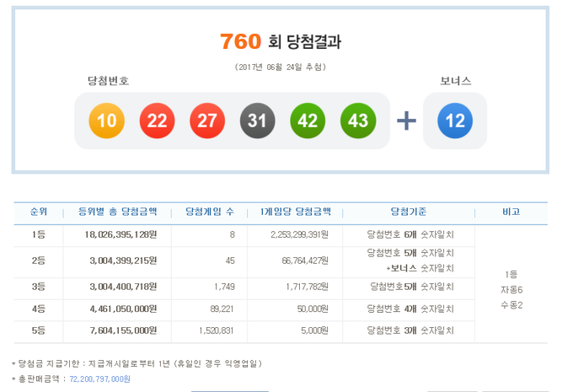Viewport: 573px width, 392px height.
Task: Select the green ball numbered 42
Action: tap(308, 121)
